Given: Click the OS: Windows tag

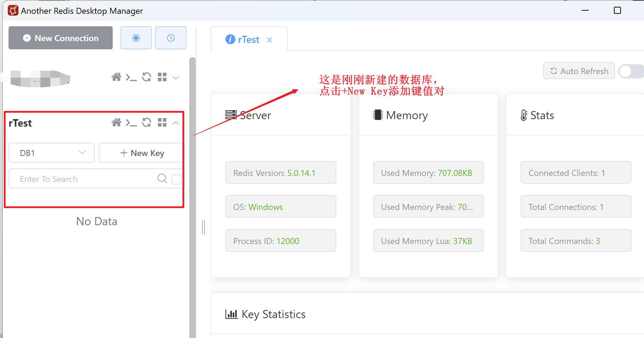Looking at the screenshot, I should pos(281,207).
